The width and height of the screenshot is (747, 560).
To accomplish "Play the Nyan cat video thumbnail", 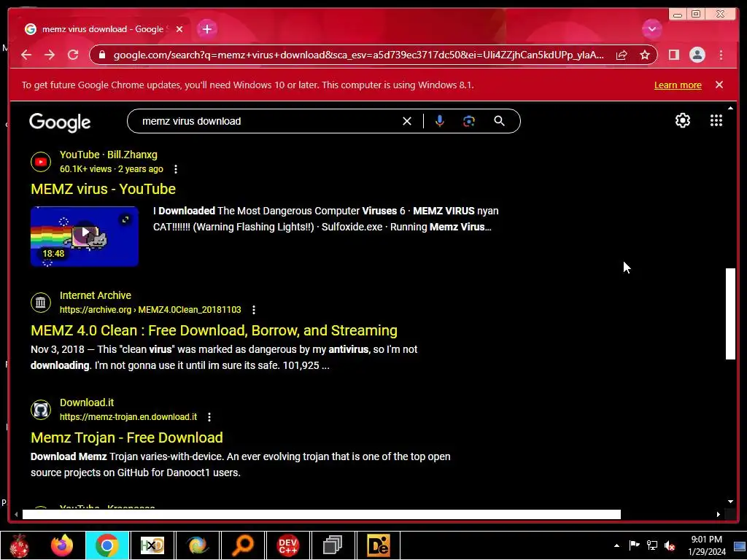I will [x=85, y=236].
